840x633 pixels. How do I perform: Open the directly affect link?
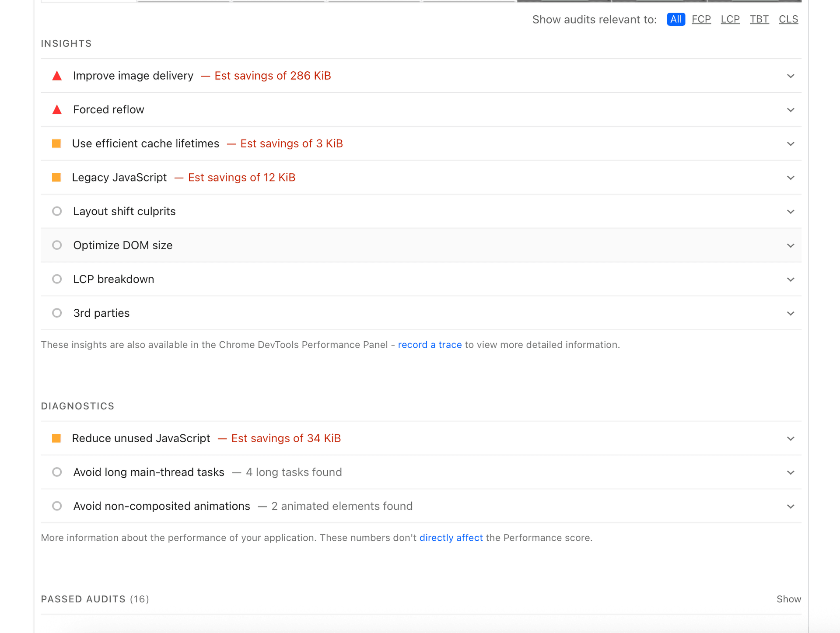tap(451, 538)
